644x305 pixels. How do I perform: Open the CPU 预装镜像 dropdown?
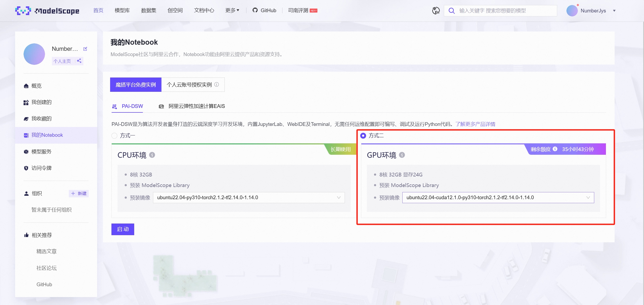[249, 198]
